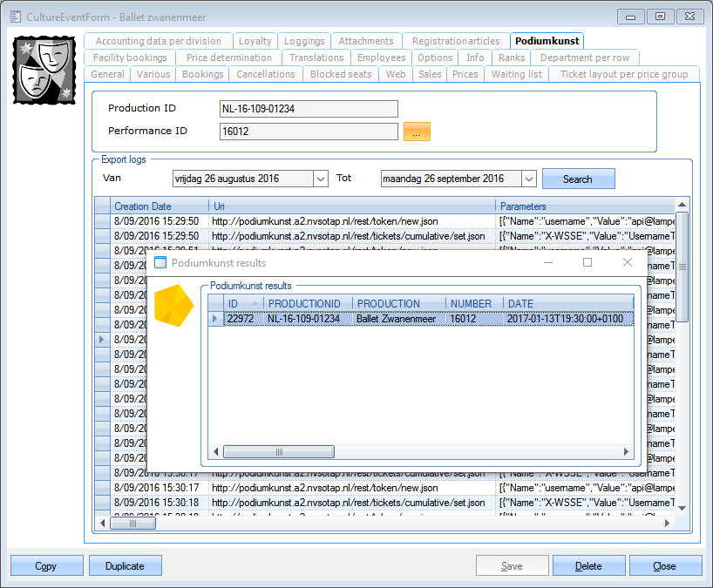
Task: Close the Podiumkunst results dialog
Action: (627, 262)
